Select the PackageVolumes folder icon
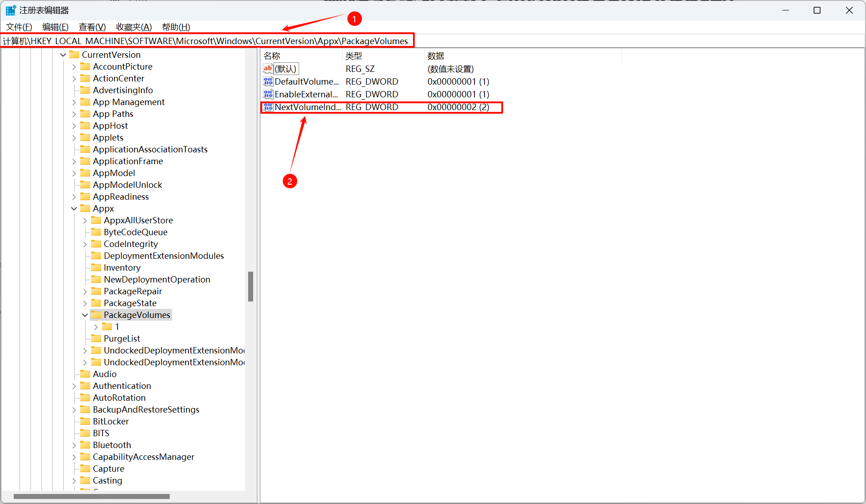 click(x=96, y=314)
